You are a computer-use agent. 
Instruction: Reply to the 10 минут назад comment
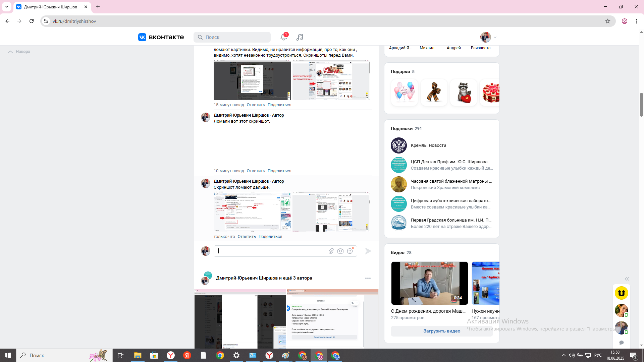[256, 171]
